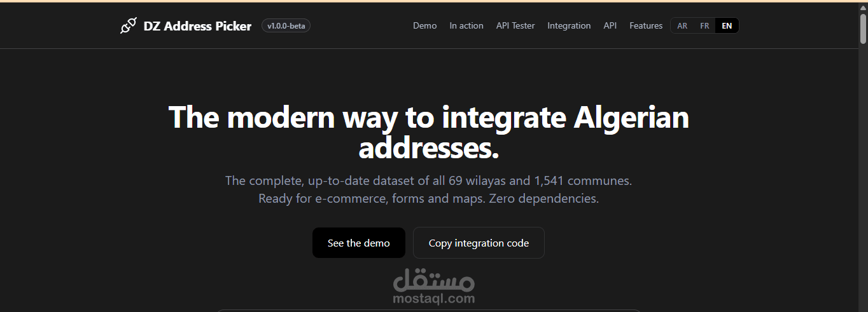Open the DZ Address Picker home link
This screenshot has height=312, width=868.
pyautogui.click(x=197, y=26)
